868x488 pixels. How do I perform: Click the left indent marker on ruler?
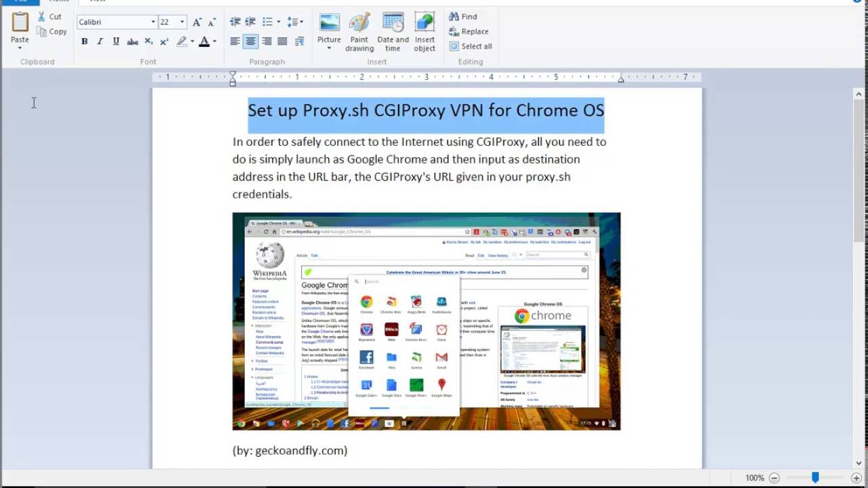click(x=233, y=79)
